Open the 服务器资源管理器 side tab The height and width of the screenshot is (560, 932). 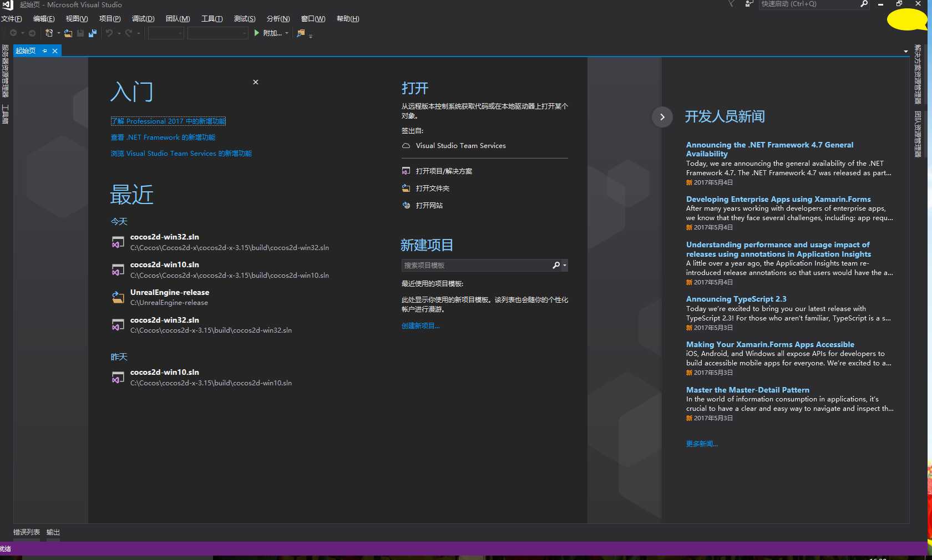coord(5,71)
